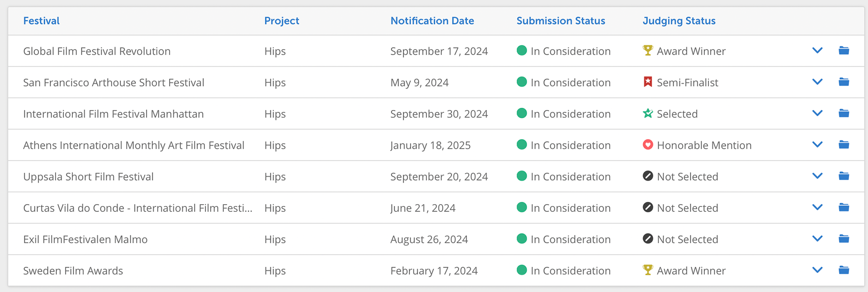Viewport: 868px width, 292px height.
Task: Click the Honorable Mention heart icon
Action: point(648,145)
